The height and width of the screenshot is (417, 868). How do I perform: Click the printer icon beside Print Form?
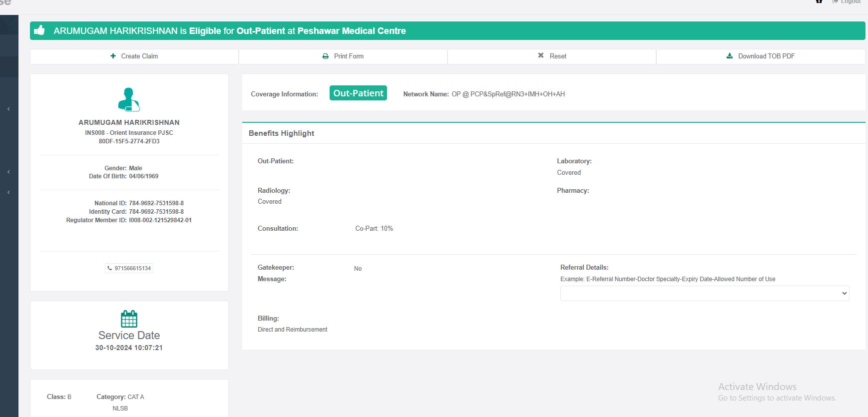click(x=326, y=56)
